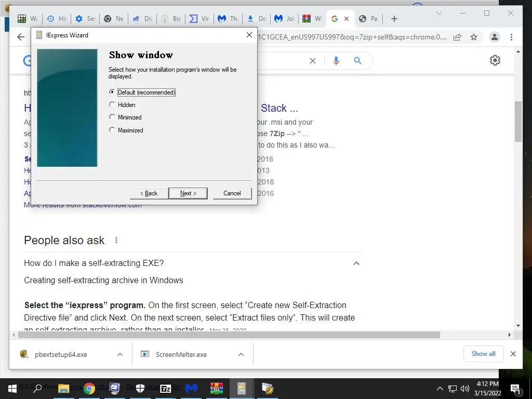Switch to the Settings Chrome tab
The width and height of the screenshot is (532, 399).
click(85, 19)
